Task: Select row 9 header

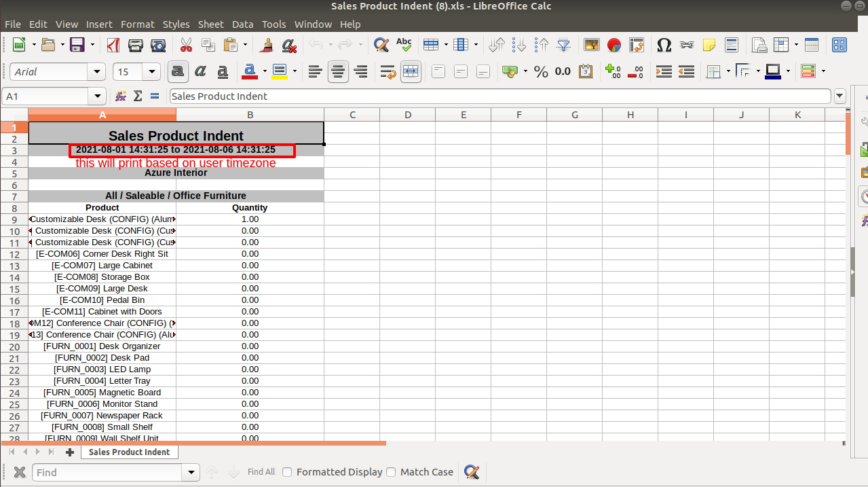Action: coord(14,219)
